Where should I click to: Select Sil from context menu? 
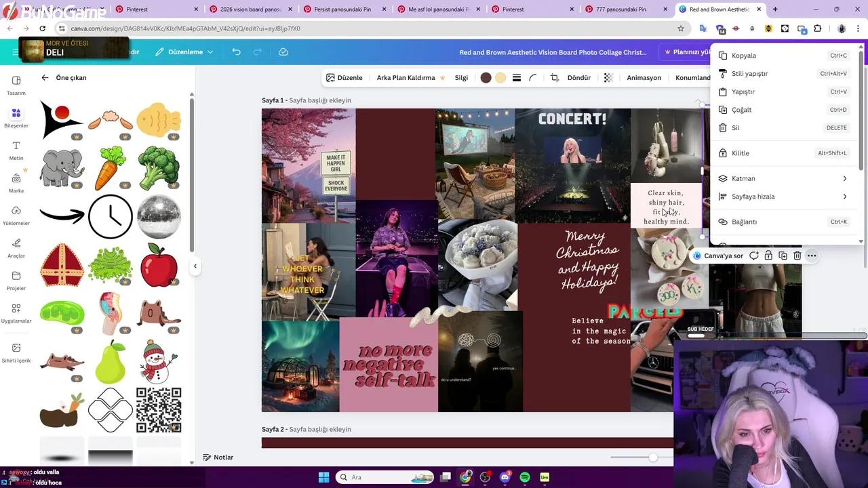click(x=785, y=127)
